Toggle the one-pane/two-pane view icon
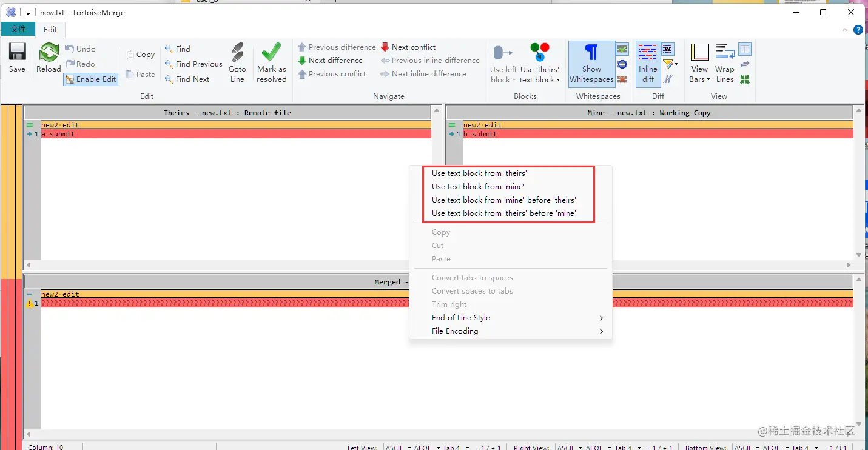This screenshot has height=450, width=868. (745, 49)
